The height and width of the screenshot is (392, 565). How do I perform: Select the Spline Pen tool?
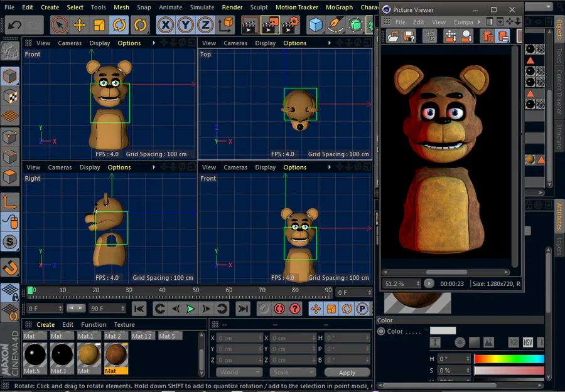(x=335, y=25)
